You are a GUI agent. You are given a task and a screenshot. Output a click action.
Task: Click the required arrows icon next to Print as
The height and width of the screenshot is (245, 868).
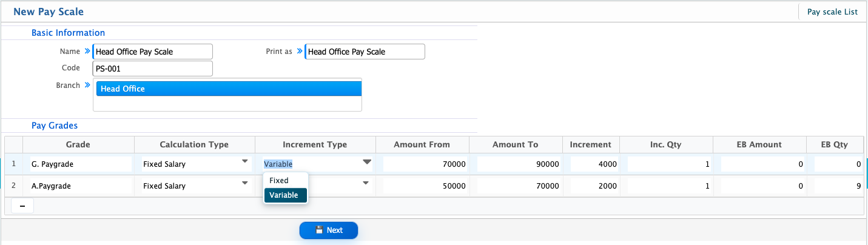[299, 52]
